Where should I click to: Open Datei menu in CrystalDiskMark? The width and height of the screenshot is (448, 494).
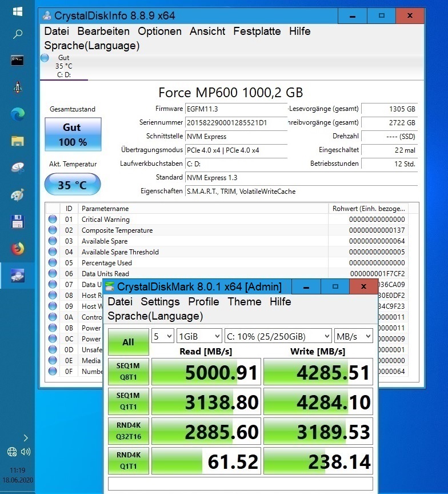pyautogui.click(x=120, y=301)
